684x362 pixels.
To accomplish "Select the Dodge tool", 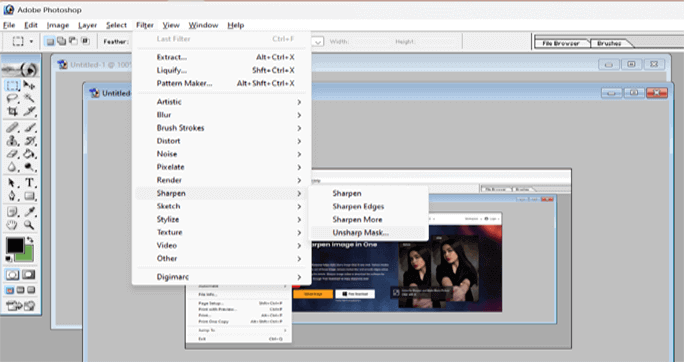I will pyautogui.click(x=29, y=167).
